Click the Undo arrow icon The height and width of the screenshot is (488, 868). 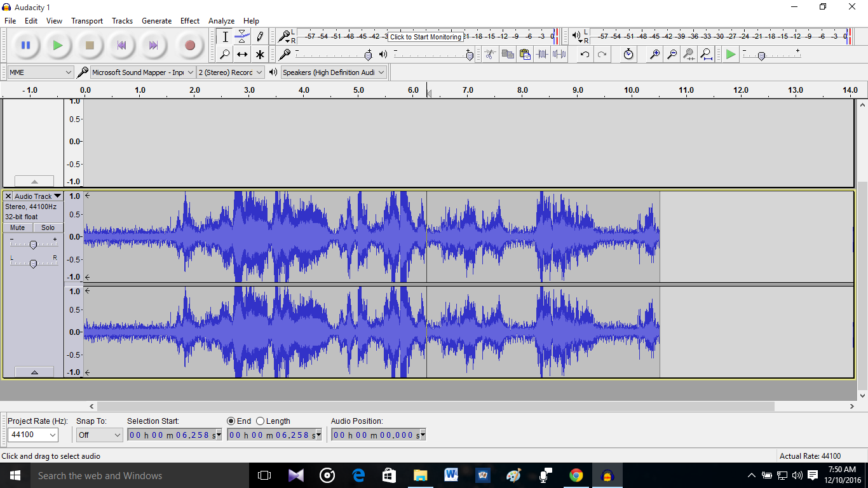pos(585,55)
